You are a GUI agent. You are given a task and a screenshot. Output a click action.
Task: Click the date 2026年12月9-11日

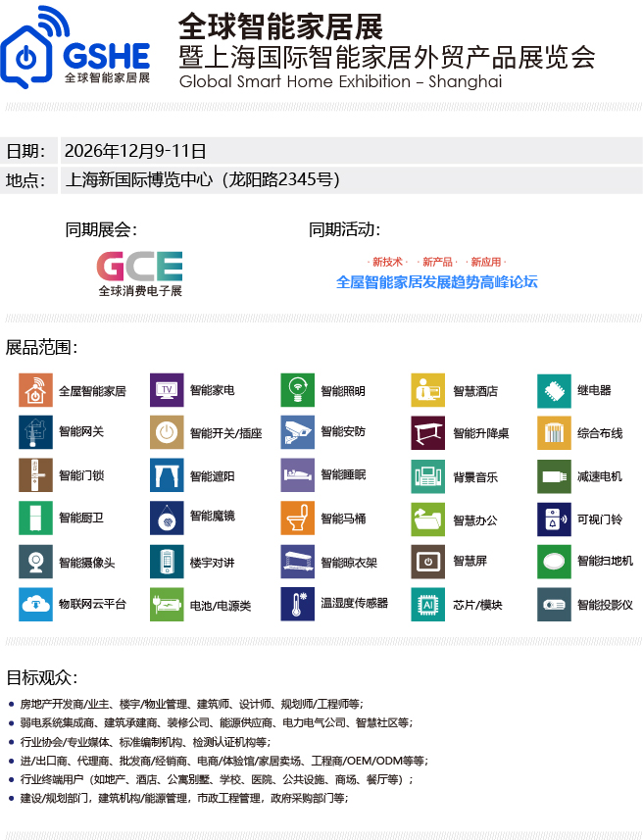[135, 151]
